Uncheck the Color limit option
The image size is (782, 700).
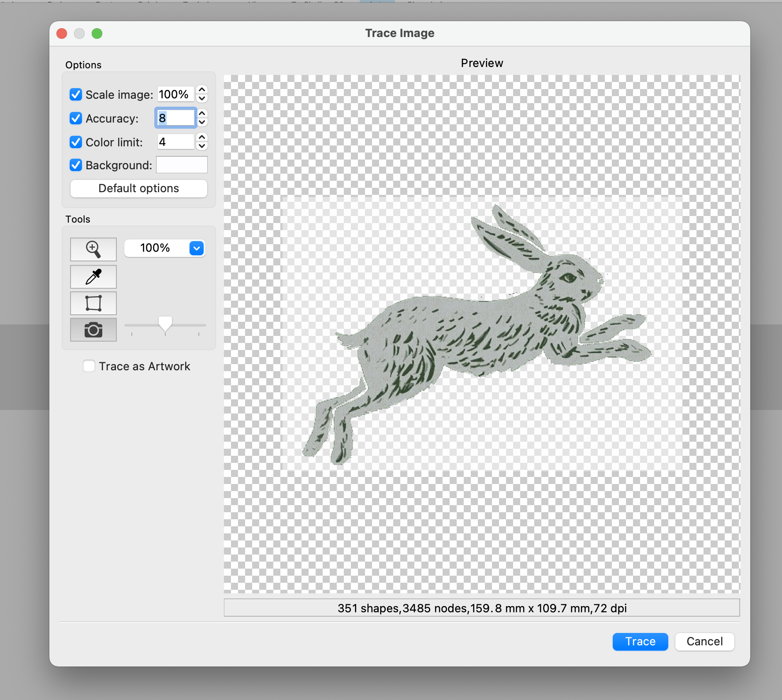coord(75,142)
